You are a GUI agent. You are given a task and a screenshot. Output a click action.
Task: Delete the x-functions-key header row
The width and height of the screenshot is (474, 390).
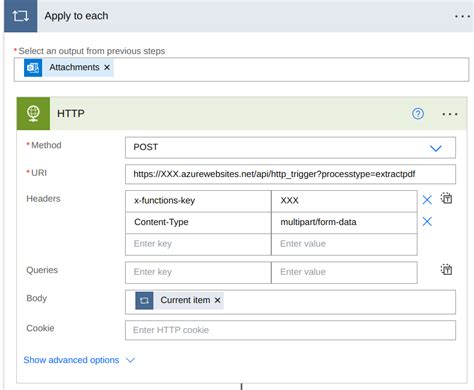pyautogui.click(x=427, y=200)
